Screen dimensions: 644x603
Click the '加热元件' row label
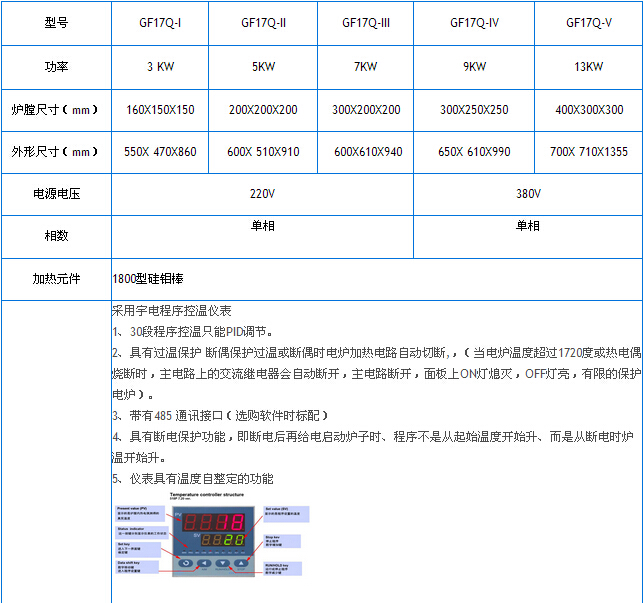[56, 279]
